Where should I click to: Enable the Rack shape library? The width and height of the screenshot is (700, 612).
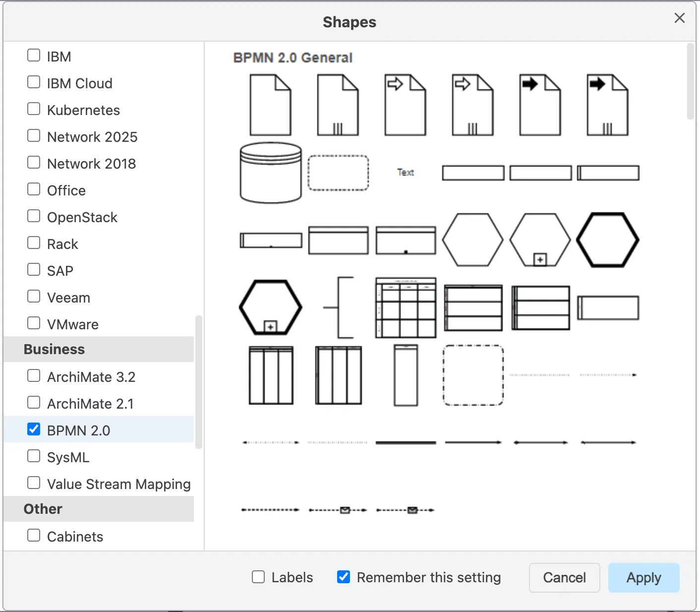coord(34,243)
